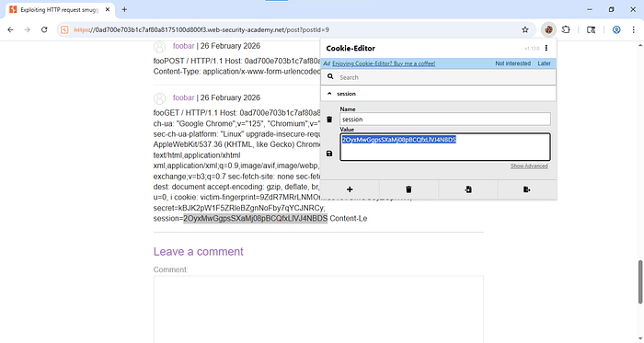This screenshot has height=343, width=644.
Task: Click the page vertical scrollbar thumb
Action: pyautogui.click(x=640, y=282)
